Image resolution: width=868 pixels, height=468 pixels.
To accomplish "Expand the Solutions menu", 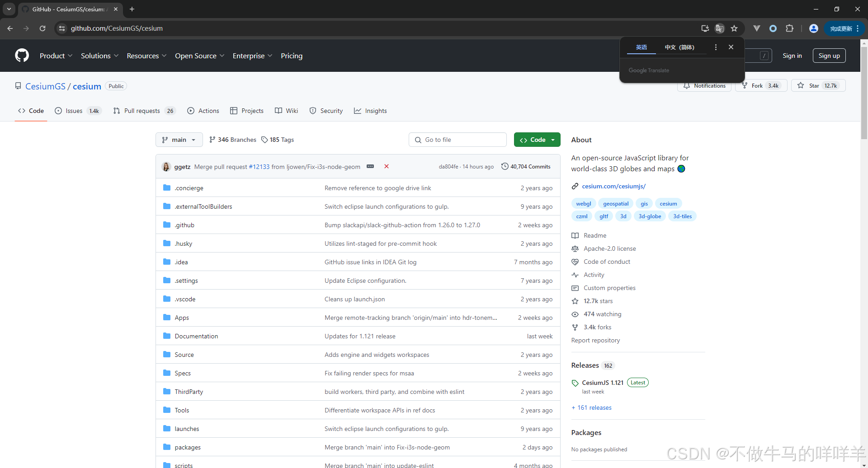I will 99,56.
